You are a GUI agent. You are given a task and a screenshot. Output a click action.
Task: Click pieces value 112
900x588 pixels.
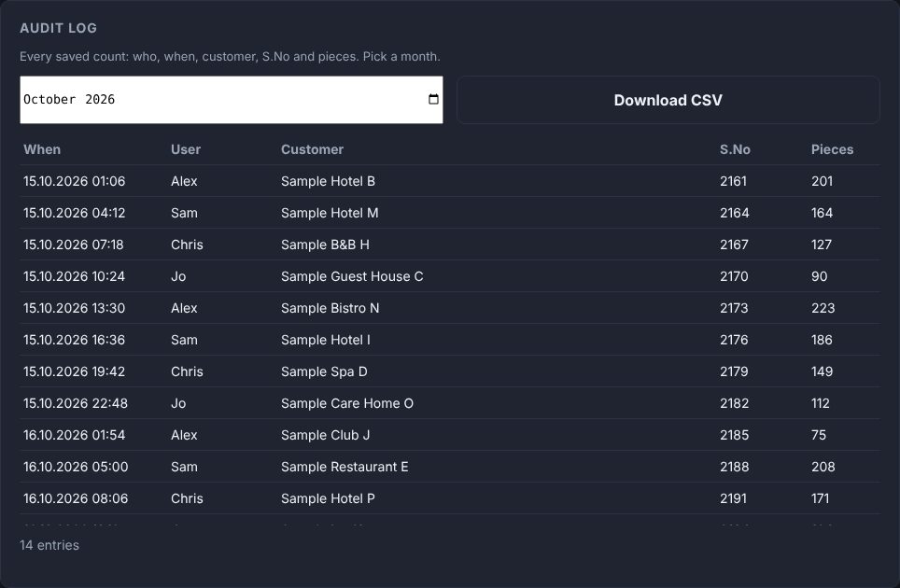pyautogui.click(x=821, y=403)
